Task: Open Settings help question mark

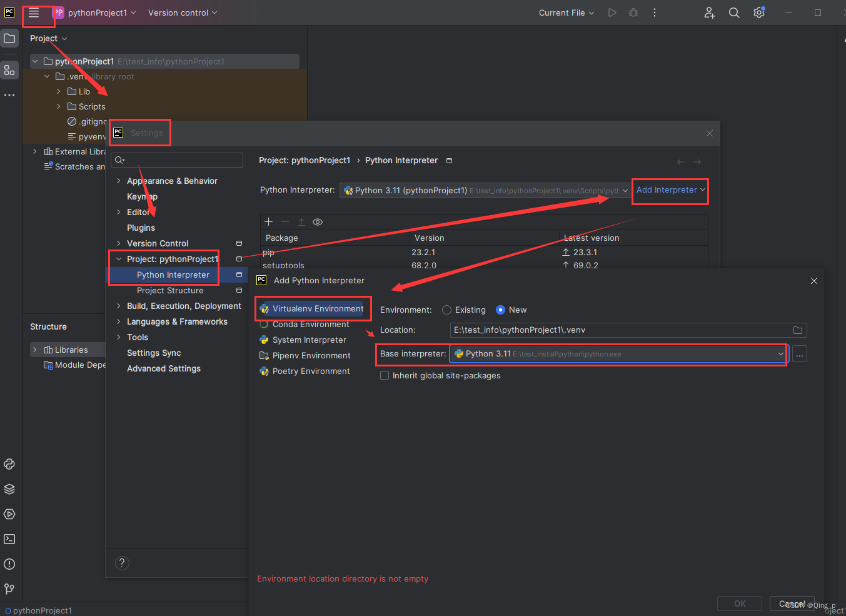Action: click(122, 563)
